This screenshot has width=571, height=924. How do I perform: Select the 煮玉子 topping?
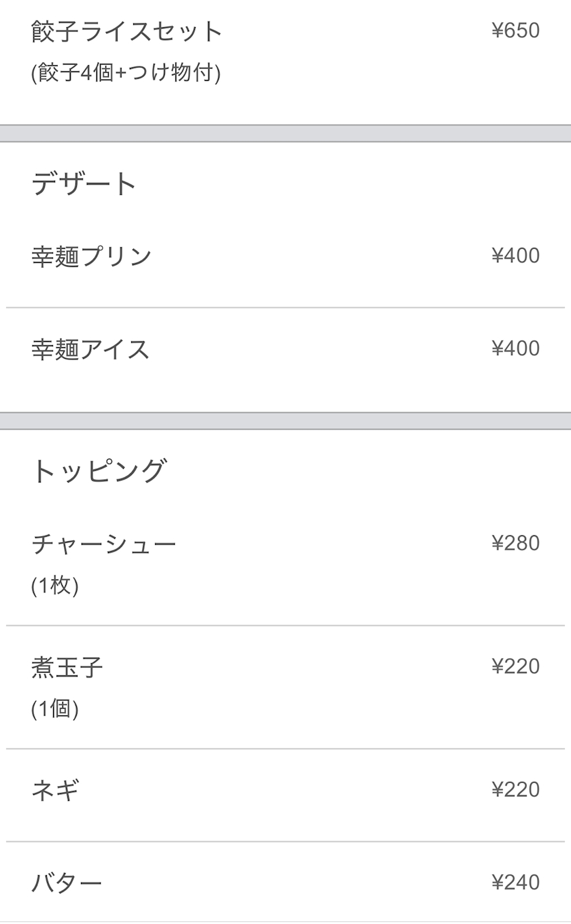[x=67, y=667]
